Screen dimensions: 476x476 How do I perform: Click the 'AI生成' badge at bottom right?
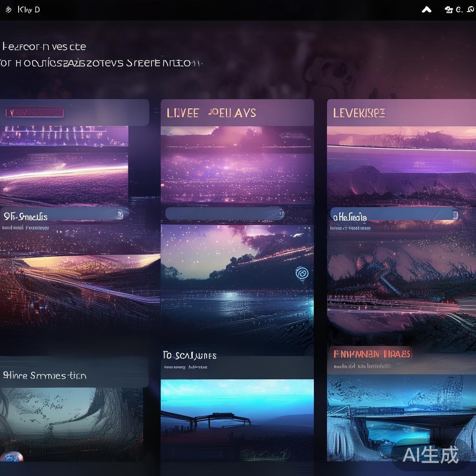[x=430, y=455]
